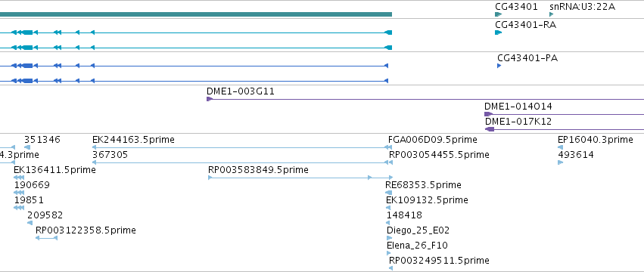Select the 493614 feature arrow
The image size is (644, 272).
pos(560,162)
